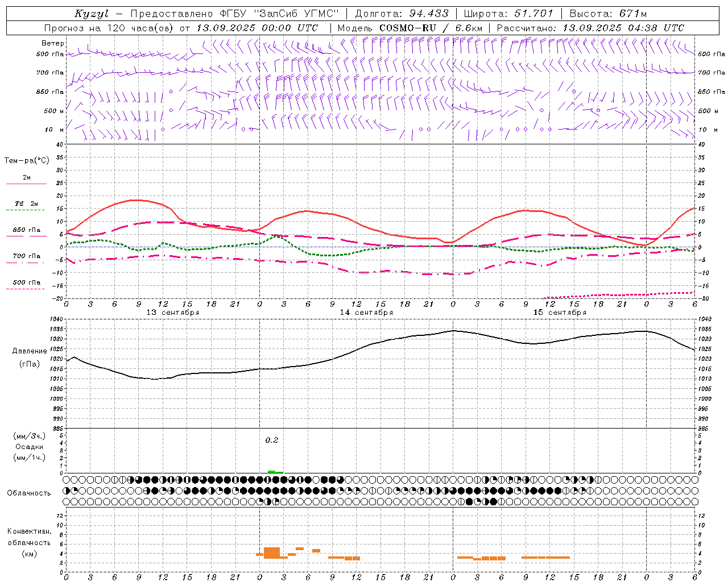Screen dimensions: 728x582
Task: Select the elevation text Высота: 671м
Action: click(608, 14)
